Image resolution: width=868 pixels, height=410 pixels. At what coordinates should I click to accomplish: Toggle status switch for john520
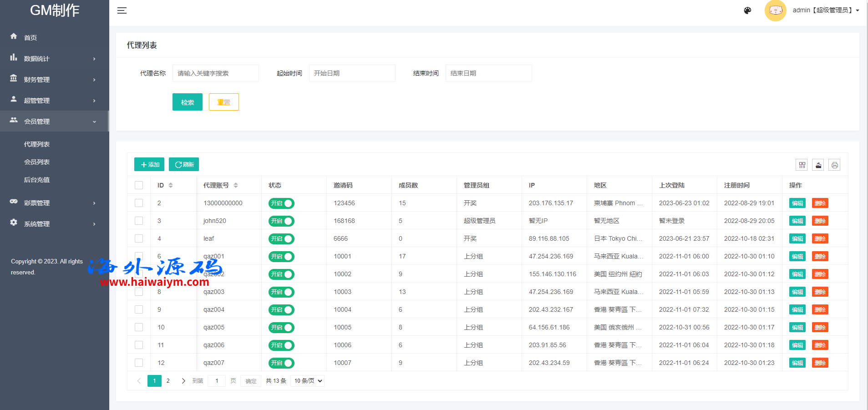tap(281, 221)
